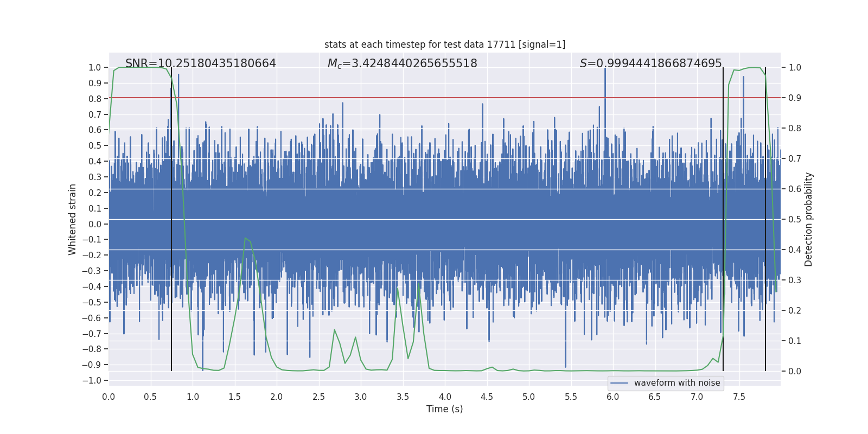Click the chirp mass Mc=3.42 annotation
The height and width of the screenshot is (434, 868).
[402, 63]
